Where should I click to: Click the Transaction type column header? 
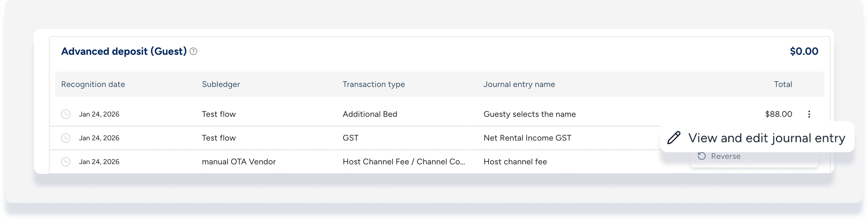(x=374, y=84)
